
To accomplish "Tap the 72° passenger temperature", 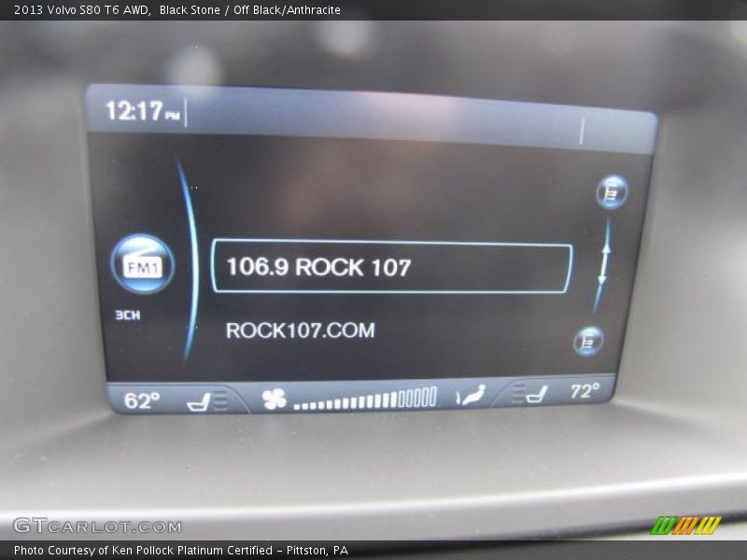I will tap(585, 391).
